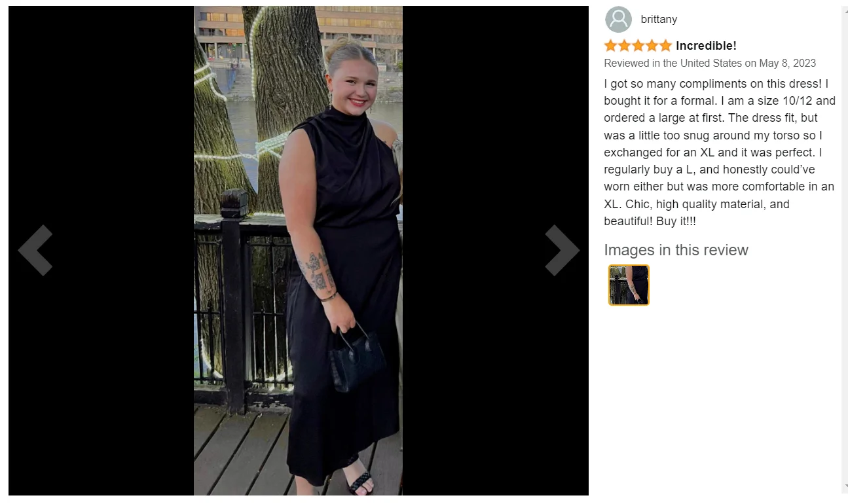Open reviewer name brittany
Screen dimensions: 848x504
[659, 20]
